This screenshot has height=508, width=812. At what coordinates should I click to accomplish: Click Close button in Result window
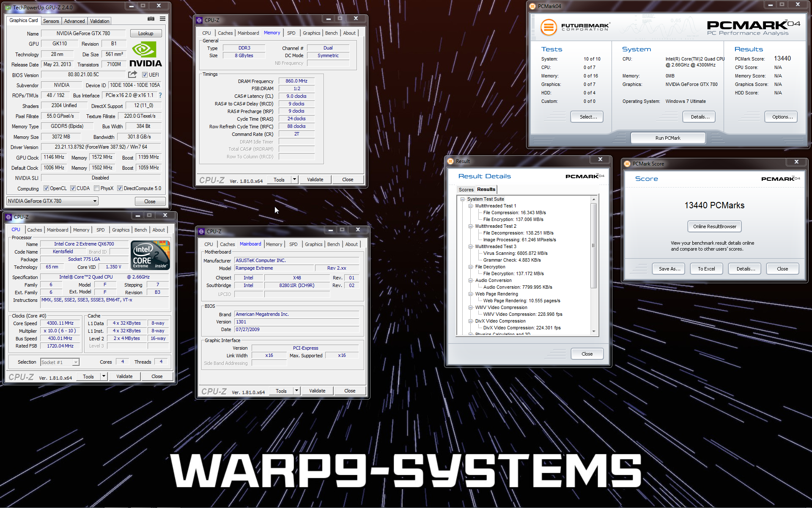pos(587,354)
